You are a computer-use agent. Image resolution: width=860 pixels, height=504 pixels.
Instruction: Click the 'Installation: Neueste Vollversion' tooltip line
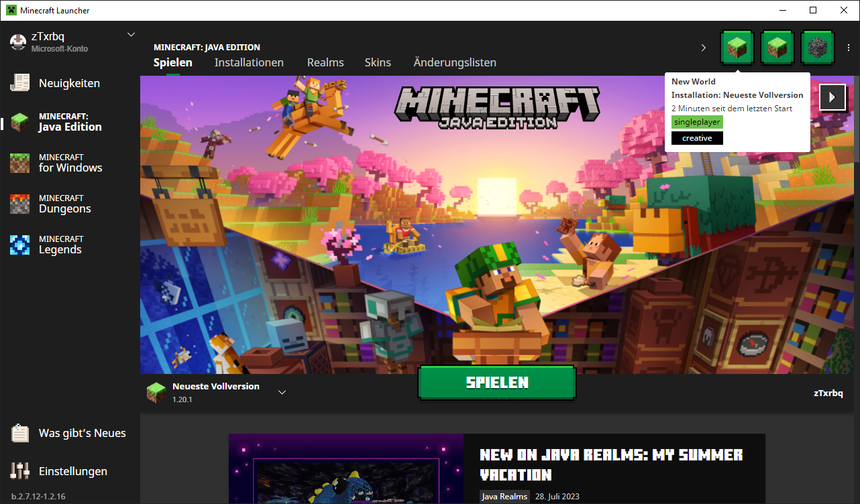coord(737,95)
